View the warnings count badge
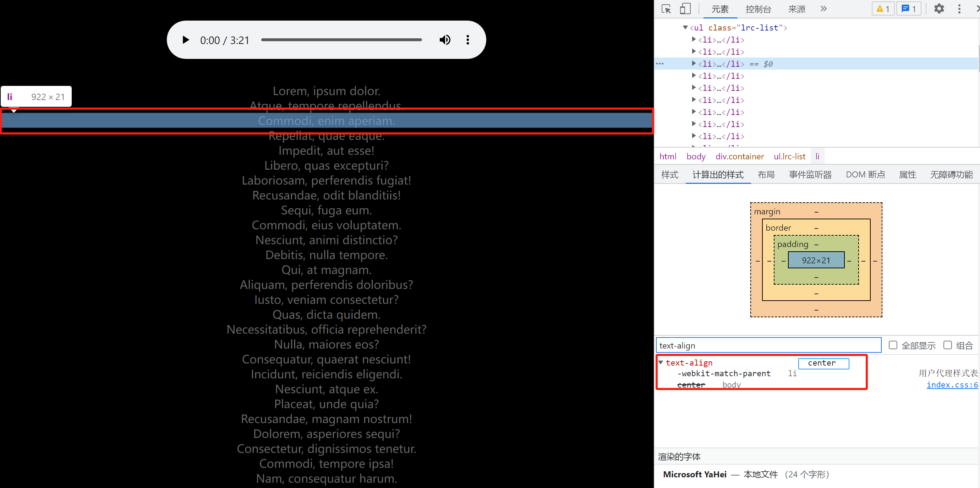 (x=883, y=9)
